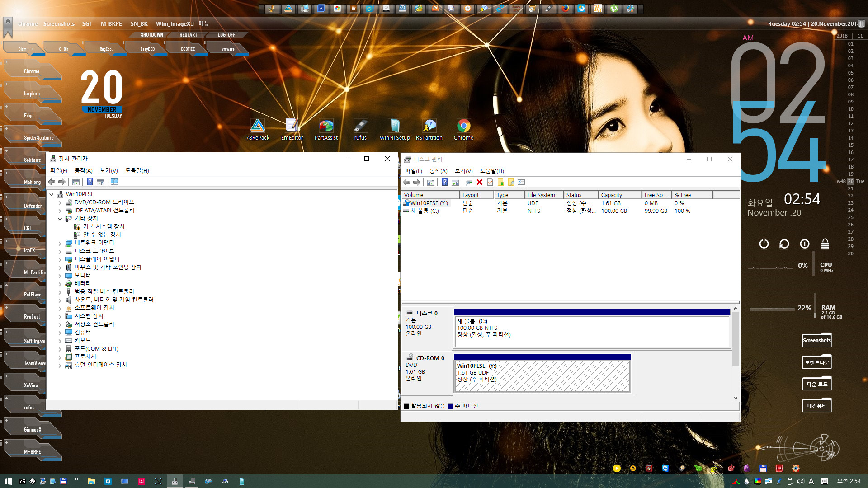The image size is (868, 488).
Task: Click the properties checkmark icon in Disk Management toolbar
Action: click(490, 182)
